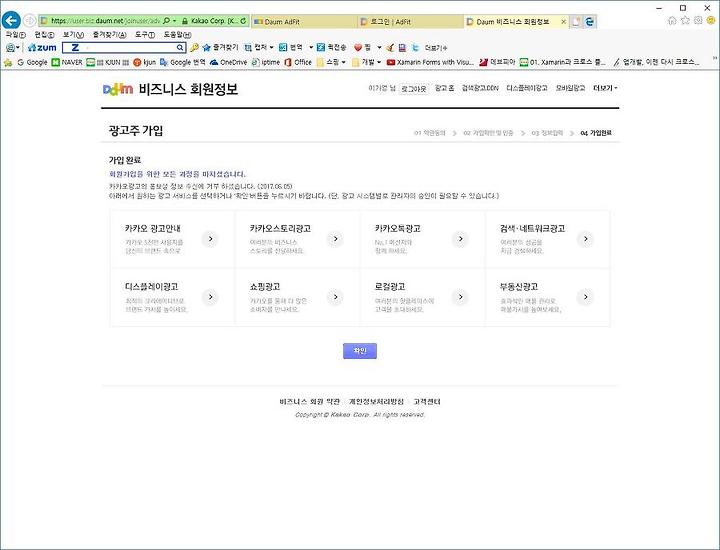Click the zum search magnifier icon
The width and height of the screenshot is (720, 550).
[180, 47]
